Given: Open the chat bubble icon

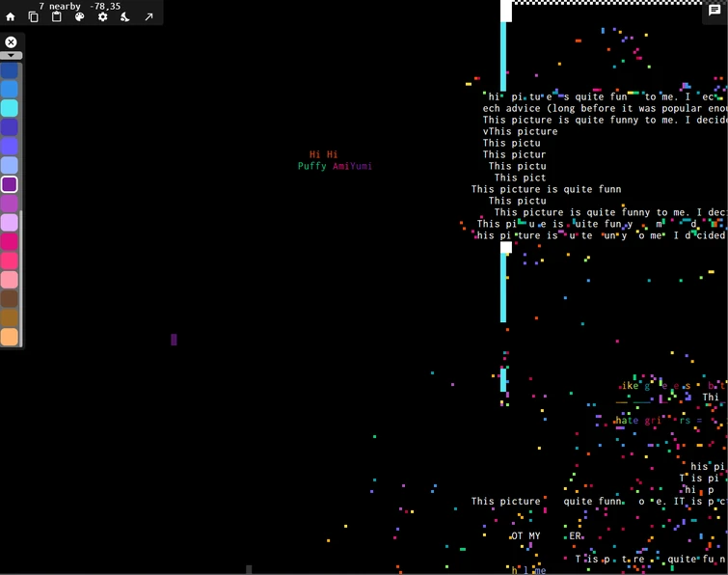Looking at the screenshot, I should click(715, 10).
